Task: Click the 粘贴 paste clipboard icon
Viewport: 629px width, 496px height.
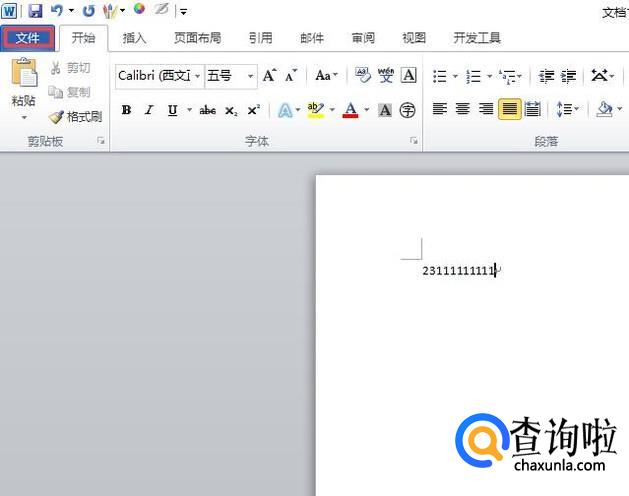Action: (x=24, y=73)
